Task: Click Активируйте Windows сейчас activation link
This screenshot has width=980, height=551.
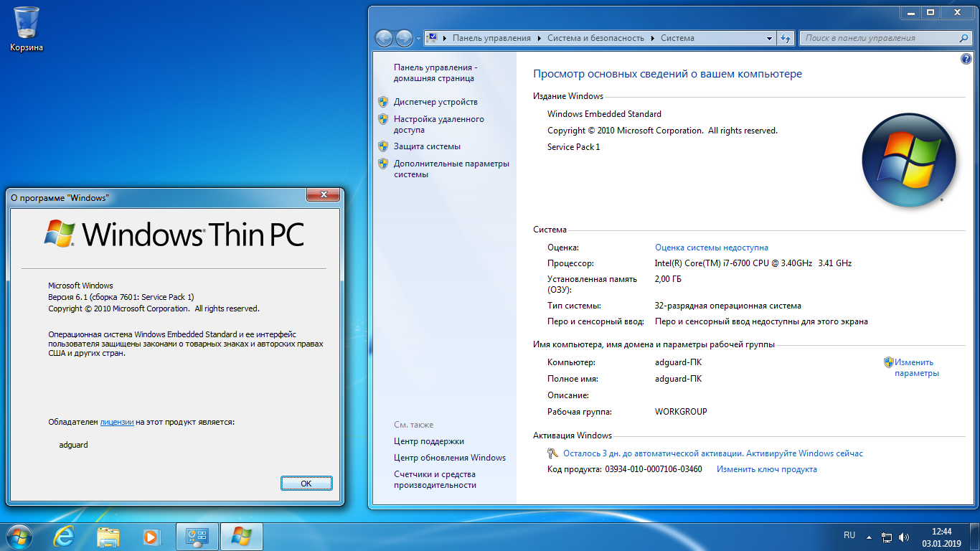Action: (804, 453)
